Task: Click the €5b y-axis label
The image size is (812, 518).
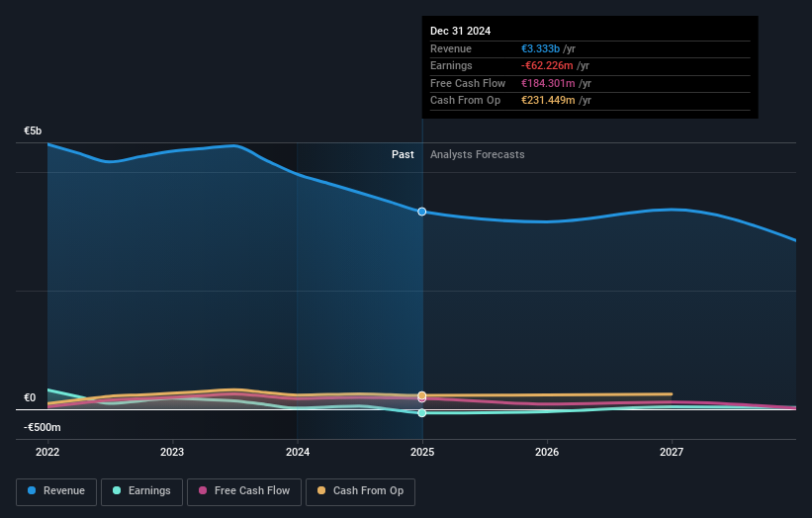Action: click(33, 130)
